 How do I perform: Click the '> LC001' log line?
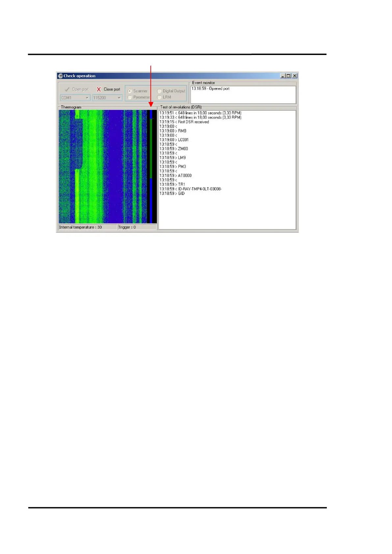click(174, 140)
